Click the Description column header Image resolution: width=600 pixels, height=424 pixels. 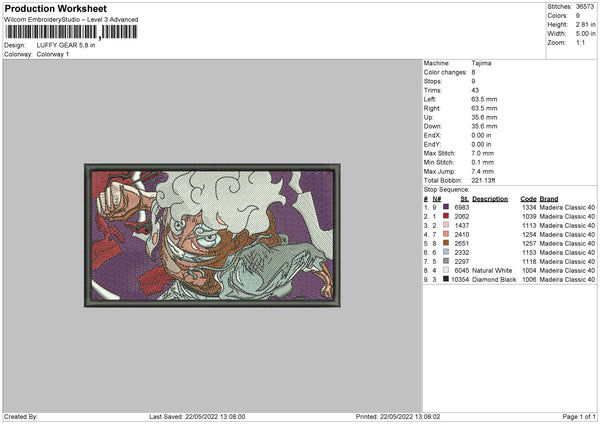tap(490, 199)
